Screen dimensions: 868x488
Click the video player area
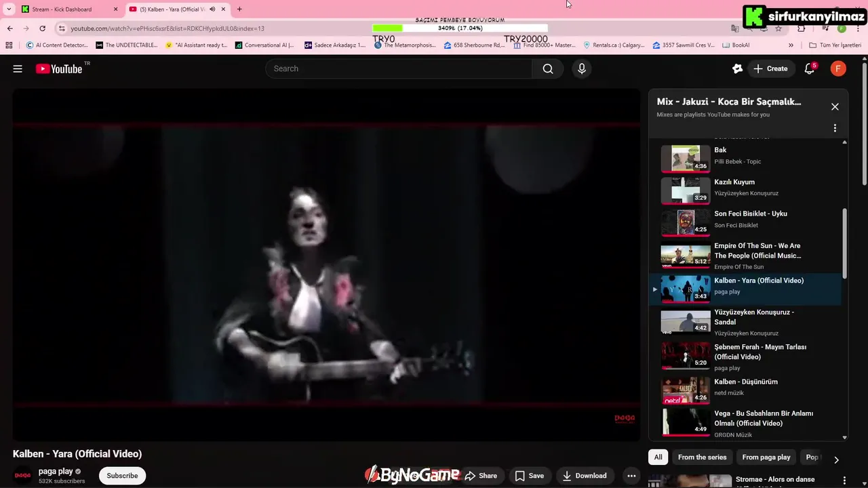click(326, 264)
